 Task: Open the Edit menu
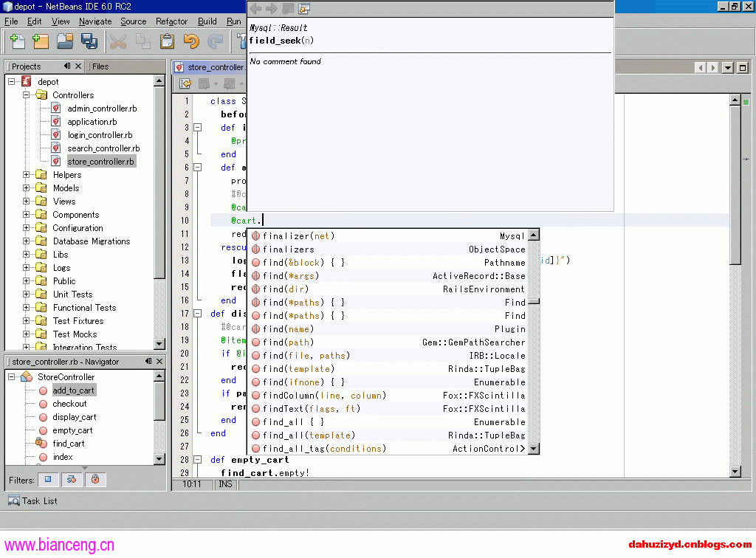point(34,21)
